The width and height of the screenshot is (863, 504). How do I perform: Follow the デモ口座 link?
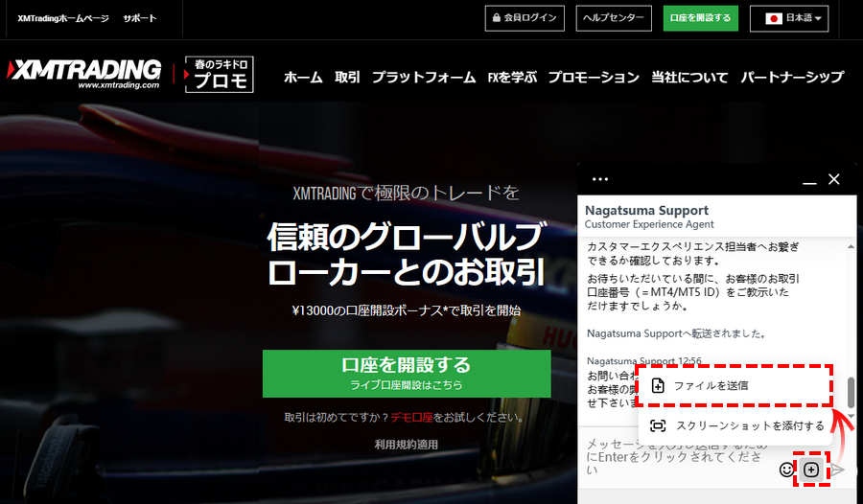coord(411,418)
